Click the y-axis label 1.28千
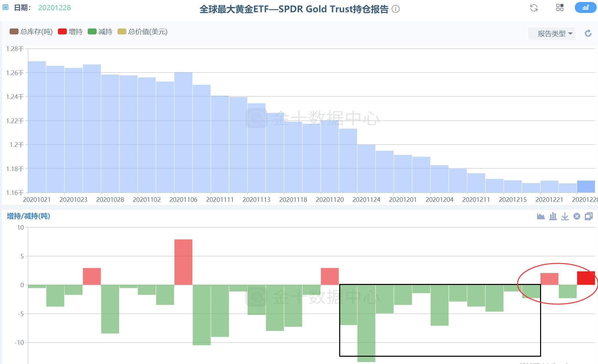 (15, 49)
